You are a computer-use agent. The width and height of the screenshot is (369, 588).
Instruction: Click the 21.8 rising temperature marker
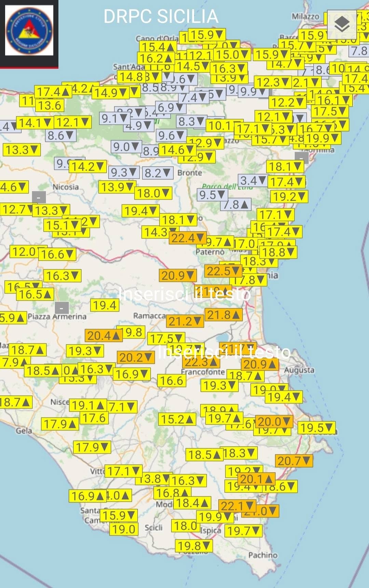pos(223,314)
